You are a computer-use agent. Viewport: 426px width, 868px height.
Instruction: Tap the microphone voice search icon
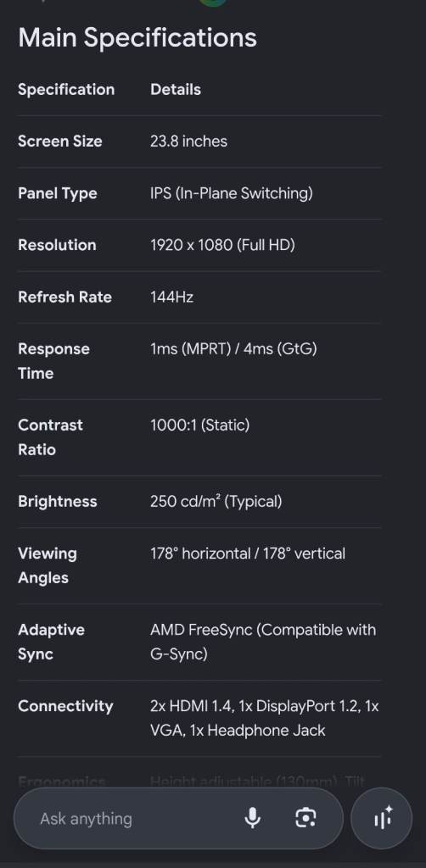[x=253, y=818]
